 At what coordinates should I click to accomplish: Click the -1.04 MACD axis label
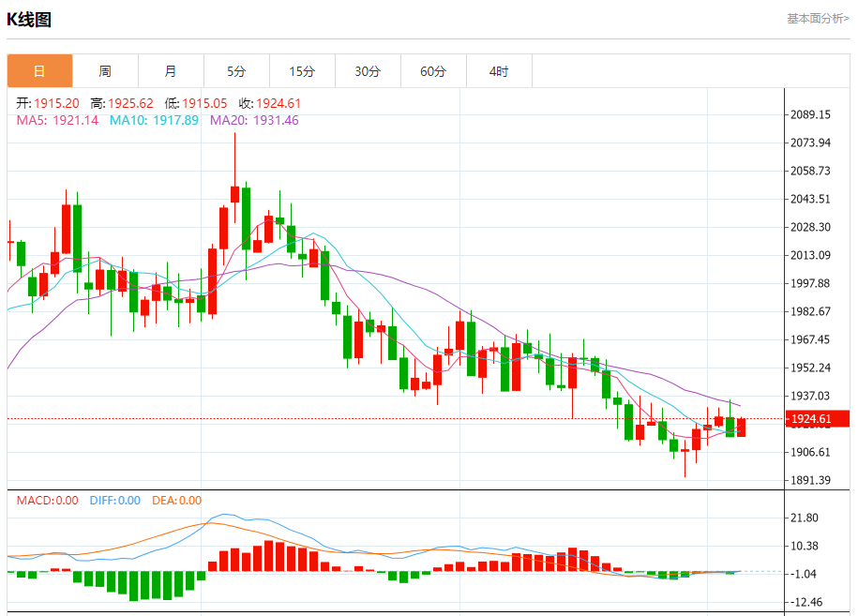click(804, 575)
